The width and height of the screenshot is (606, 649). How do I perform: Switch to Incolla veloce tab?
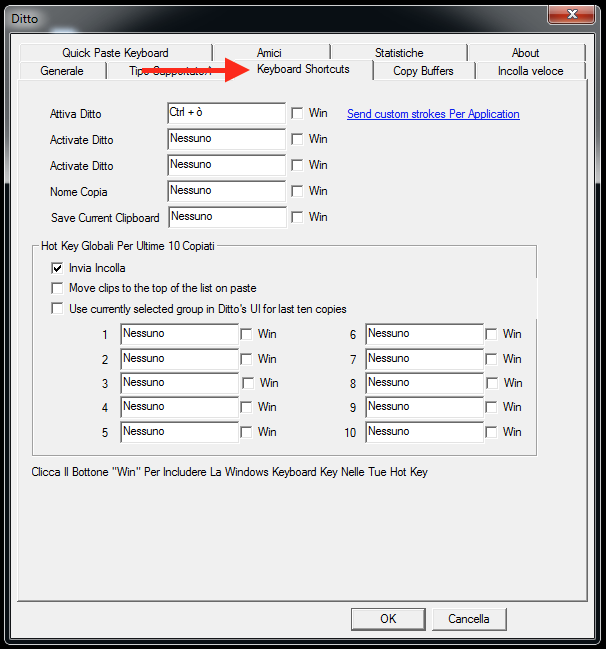click(530, 71)
